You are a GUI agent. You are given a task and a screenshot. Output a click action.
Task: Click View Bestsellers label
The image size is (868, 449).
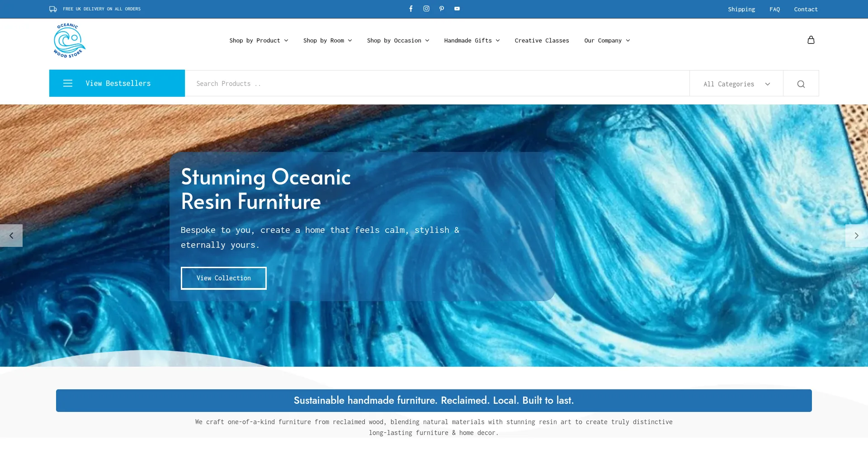click(x=118, y=83)
